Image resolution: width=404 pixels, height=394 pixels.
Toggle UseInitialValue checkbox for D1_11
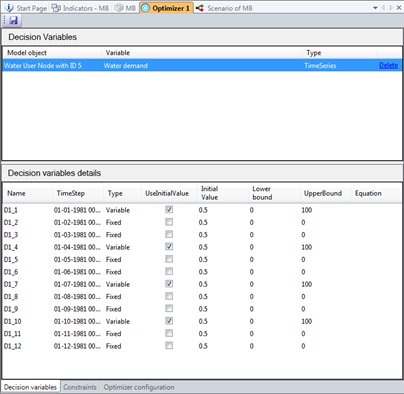[x=169, y=333]
